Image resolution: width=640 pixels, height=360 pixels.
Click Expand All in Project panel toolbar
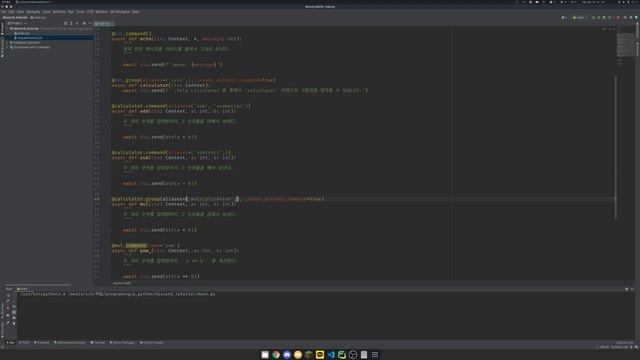[71, 24]
